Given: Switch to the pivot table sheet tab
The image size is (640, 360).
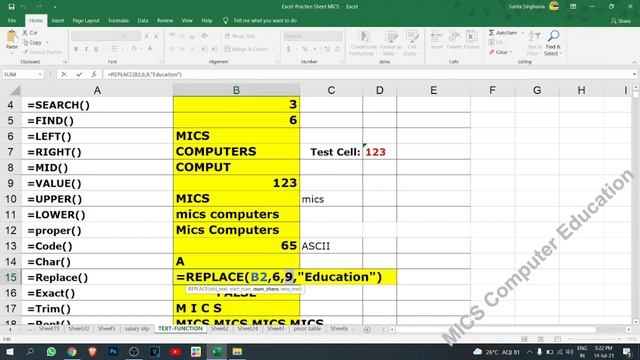Looking at the screenshot, I should [307, 329].
